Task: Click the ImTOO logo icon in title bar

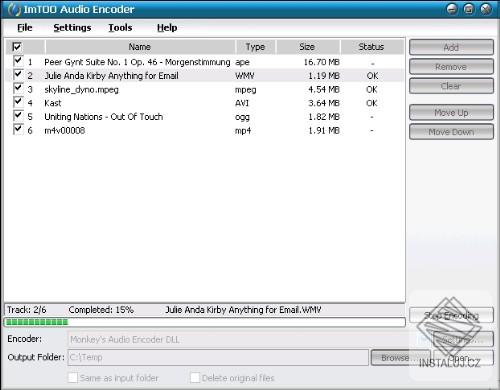Action: 14,10
